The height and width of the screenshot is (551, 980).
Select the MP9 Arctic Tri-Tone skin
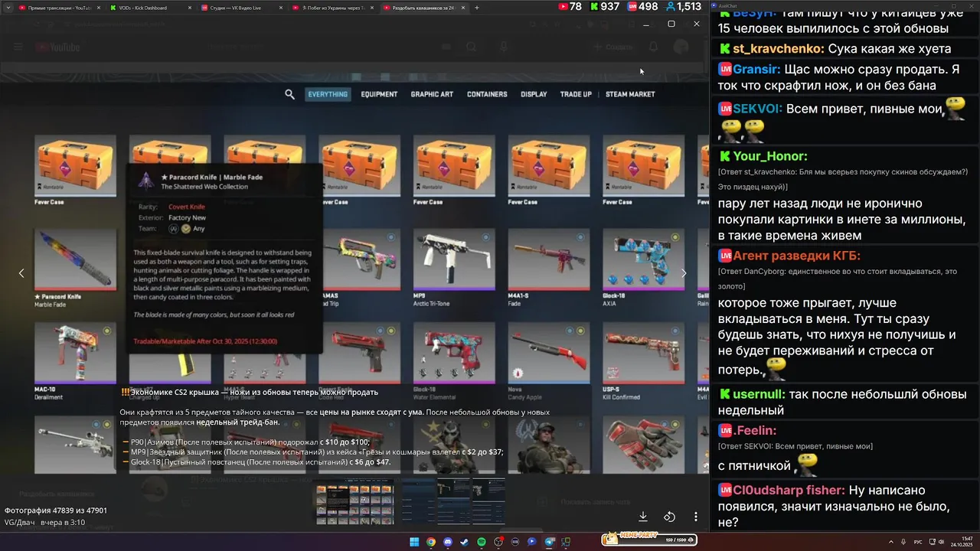pos(454,268)
